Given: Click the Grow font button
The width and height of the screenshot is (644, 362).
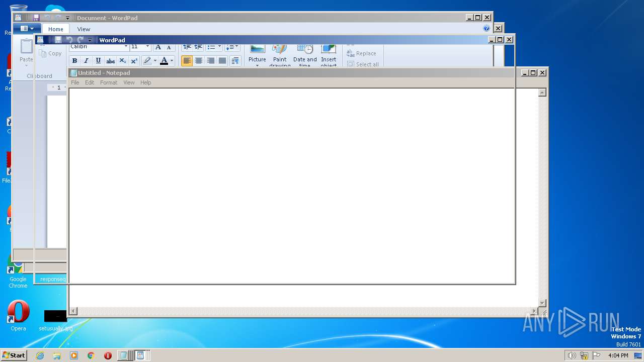Looking at the screenshot, I should tap(158, 47).
